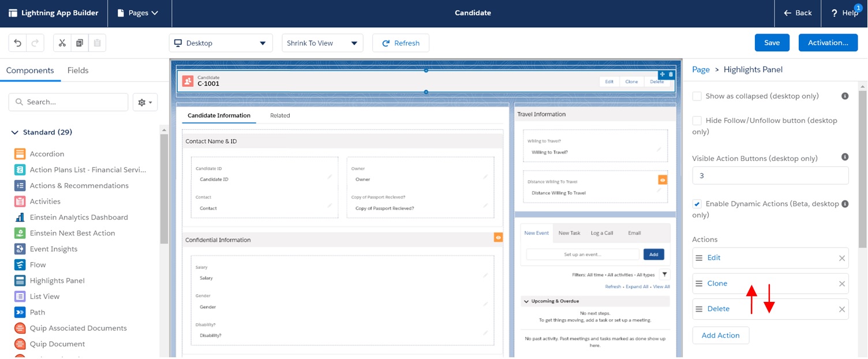Switch to the Fields tab
Viewport: 868px width, 359px height.
coord(77,70)
